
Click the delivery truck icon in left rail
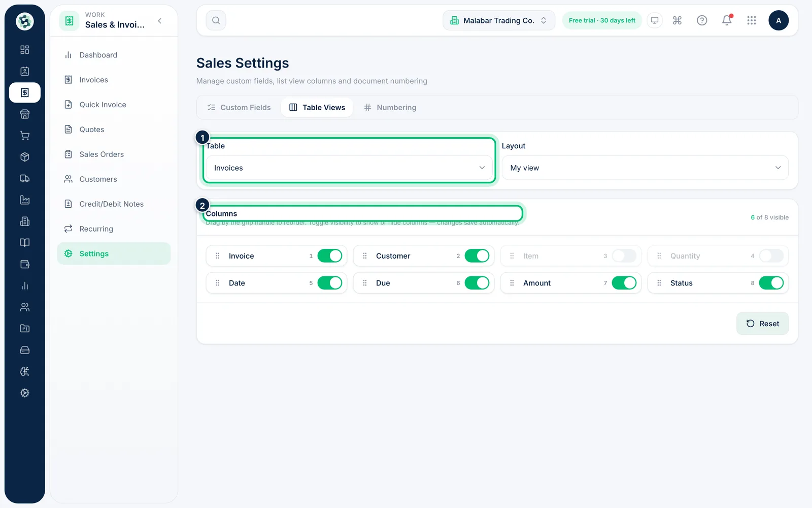[24, 178]
